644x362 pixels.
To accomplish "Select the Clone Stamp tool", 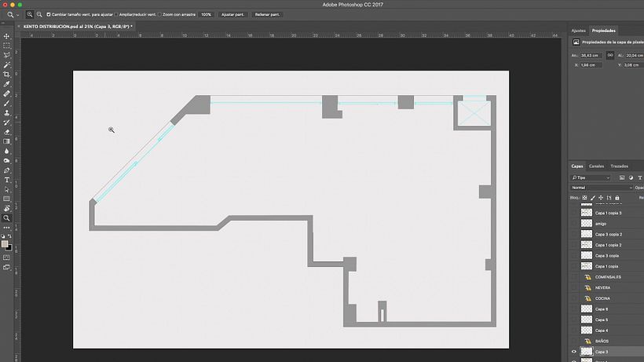I will click(x=6, y=113).
